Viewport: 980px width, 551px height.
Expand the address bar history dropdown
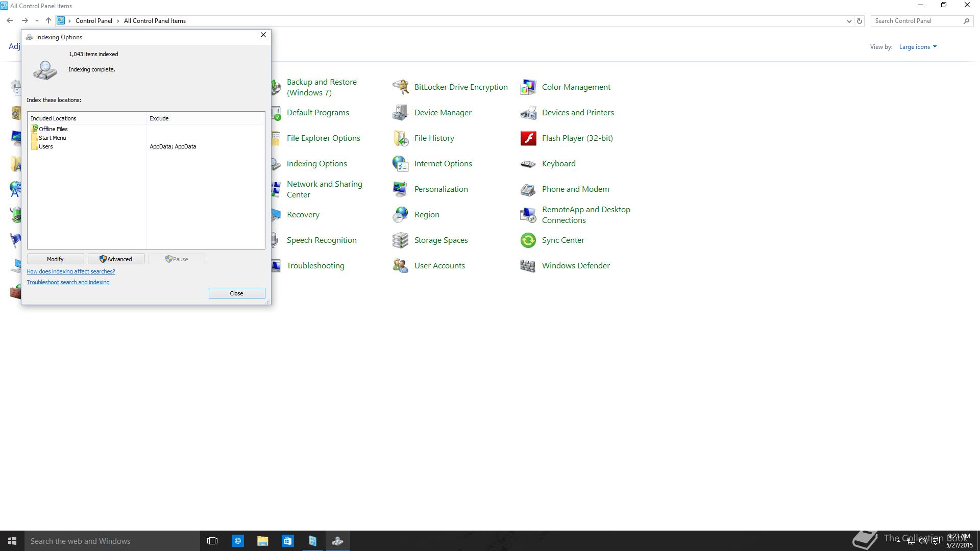(x=849, y=21)
